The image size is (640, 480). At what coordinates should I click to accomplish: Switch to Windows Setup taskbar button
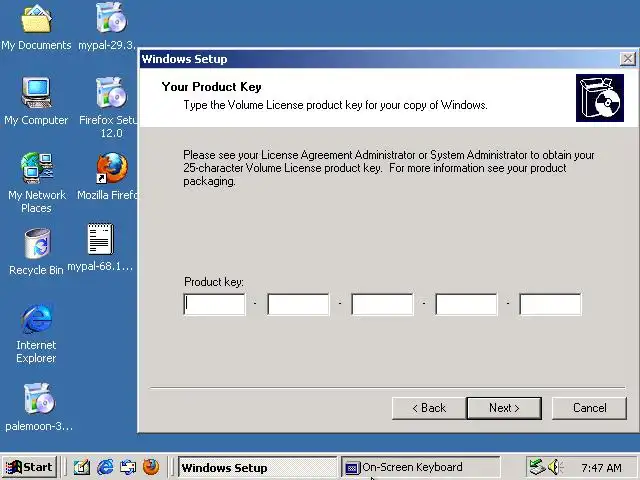point(258,467)
